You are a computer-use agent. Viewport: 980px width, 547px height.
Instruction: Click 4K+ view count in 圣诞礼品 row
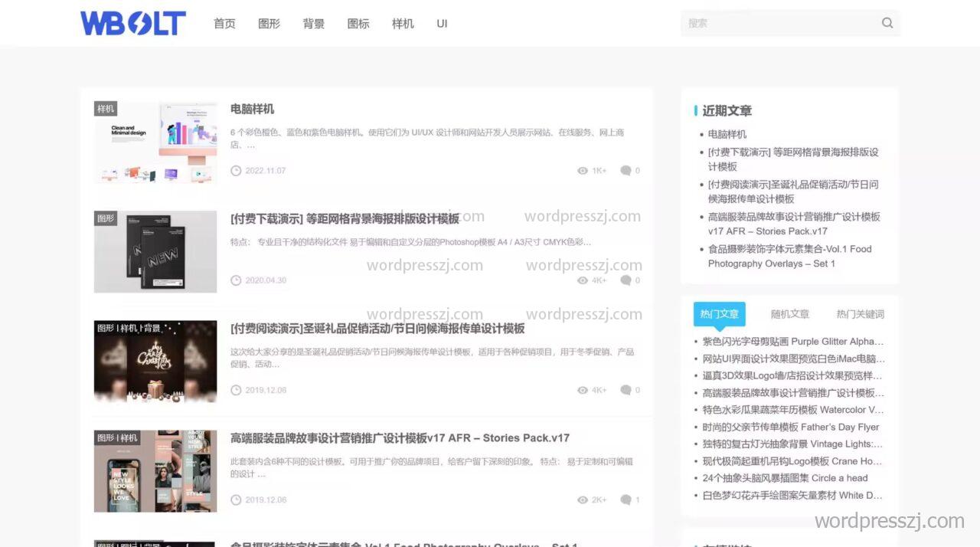tap(599, 390)
